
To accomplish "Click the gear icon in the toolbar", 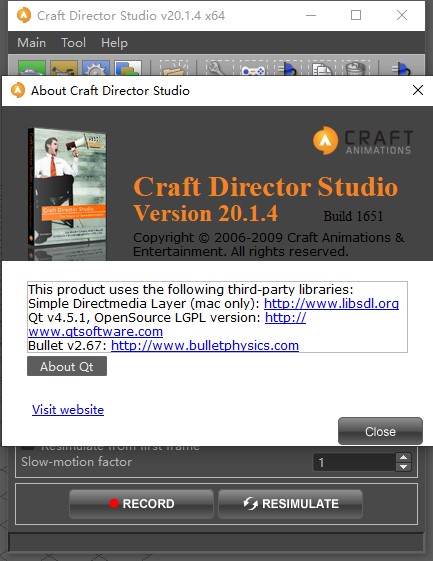I will coord(96,68).
